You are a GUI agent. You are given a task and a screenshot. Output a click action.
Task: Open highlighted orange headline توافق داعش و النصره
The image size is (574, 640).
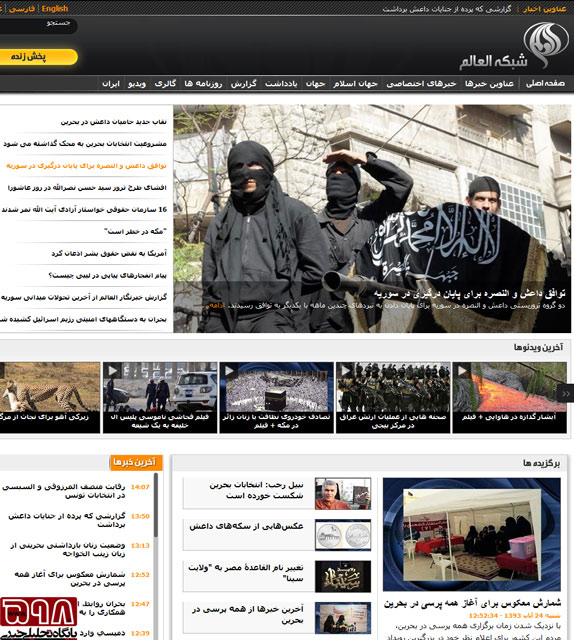pyautogui.click(x=86, y=166)
